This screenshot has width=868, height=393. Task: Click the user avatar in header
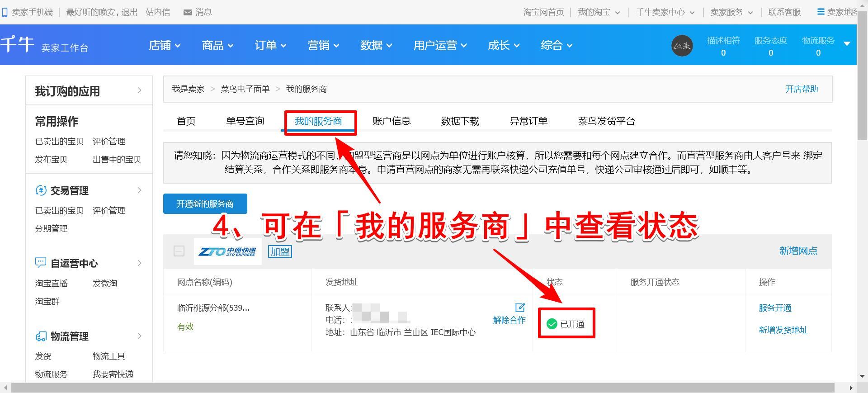pos(682,46)
